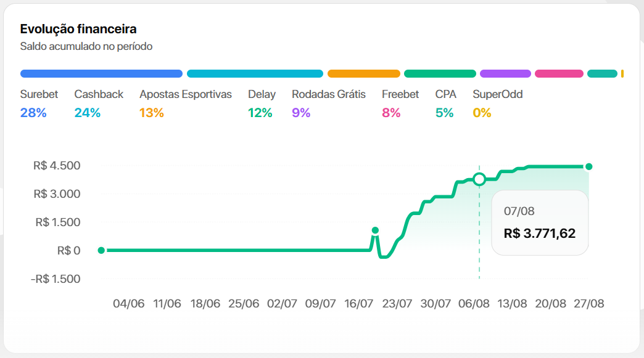Click the spike peak marker near 16/07
This screenshot has height=358, width=644.
375,230
